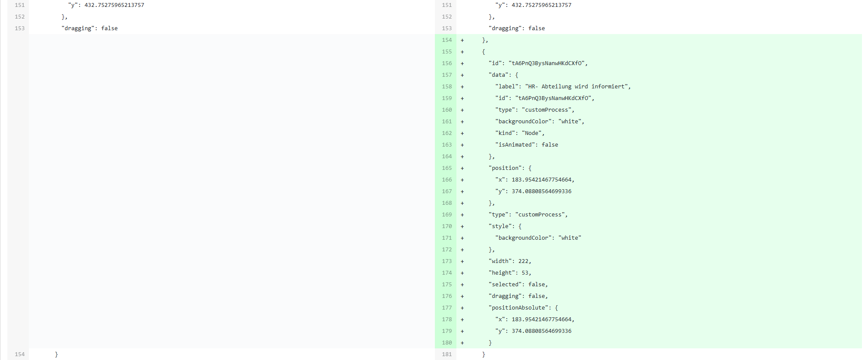Viewport: 868px width, 360px height.
Task: Click the plus marker on line 155
Action: (462, 52)
